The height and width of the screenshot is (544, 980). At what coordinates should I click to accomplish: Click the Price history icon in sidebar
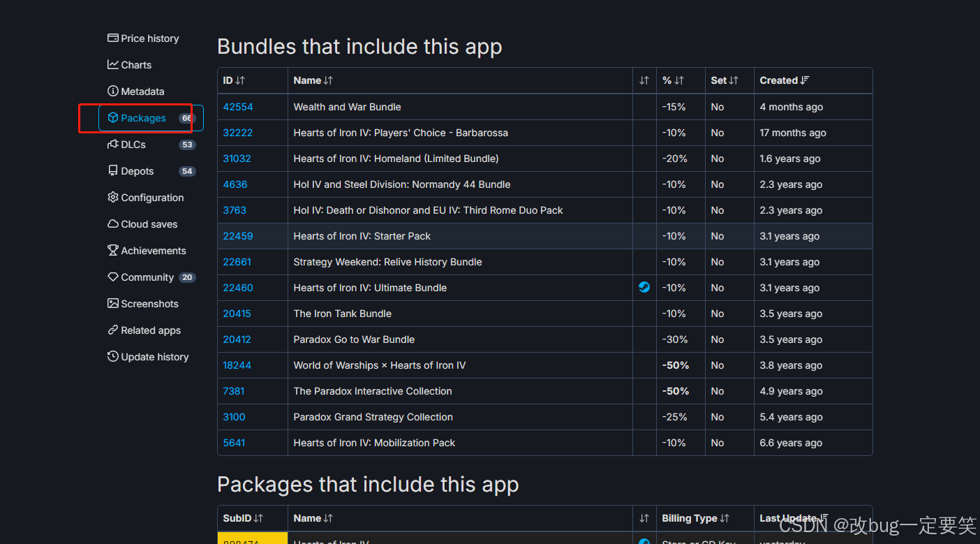click(112, 38)
